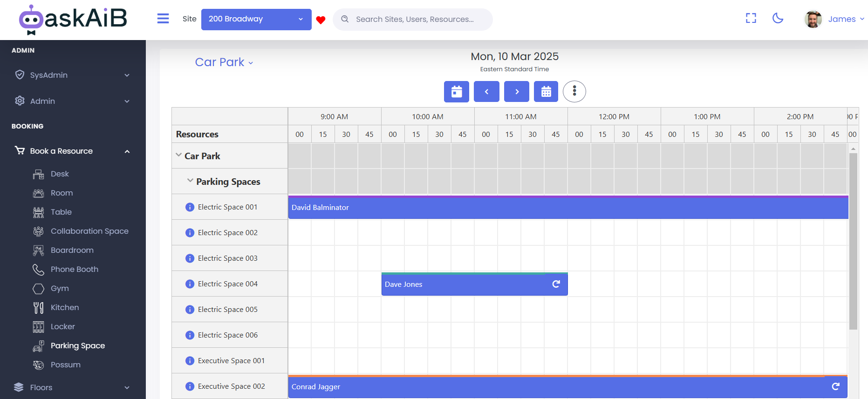Click the today calendar icon button
This screenshot has height=399, width=868.
457,92
